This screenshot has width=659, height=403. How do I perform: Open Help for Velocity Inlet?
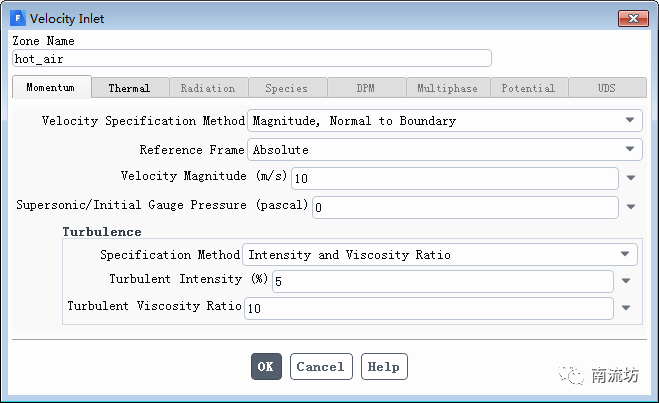point(384,367)
